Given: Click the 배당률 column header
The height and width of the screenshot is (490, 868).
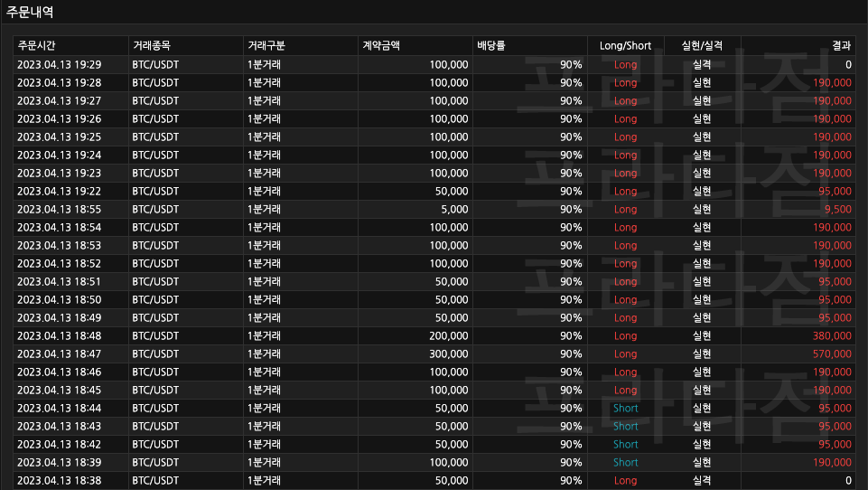Looking at the screenshot, I should pos(491,45).
